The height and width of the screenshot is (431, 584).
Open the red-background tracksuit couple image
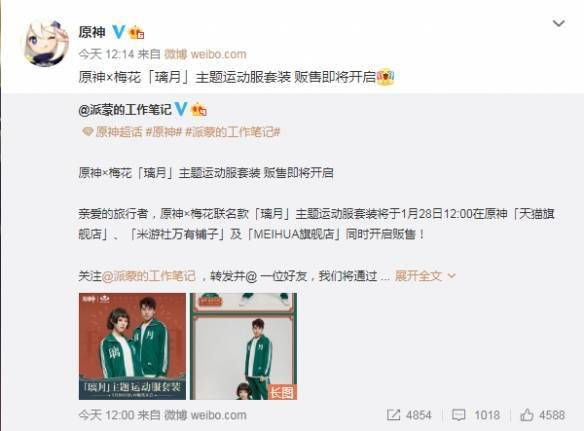(x=132, y=346)
